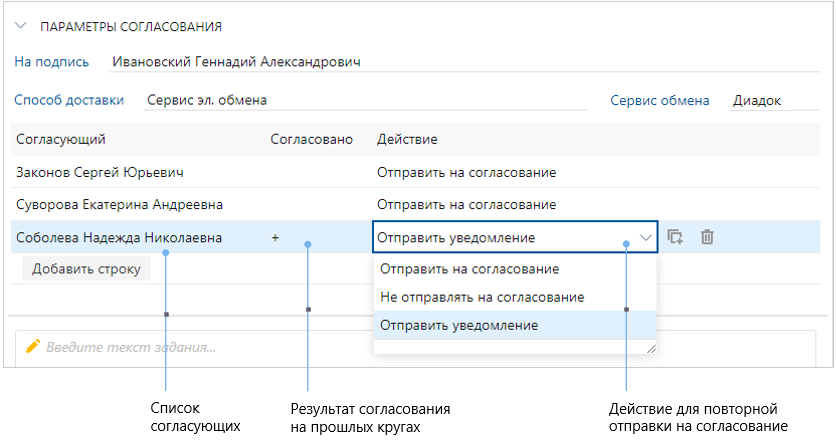Choose Не отправлять на согласование option

point(482,297)
